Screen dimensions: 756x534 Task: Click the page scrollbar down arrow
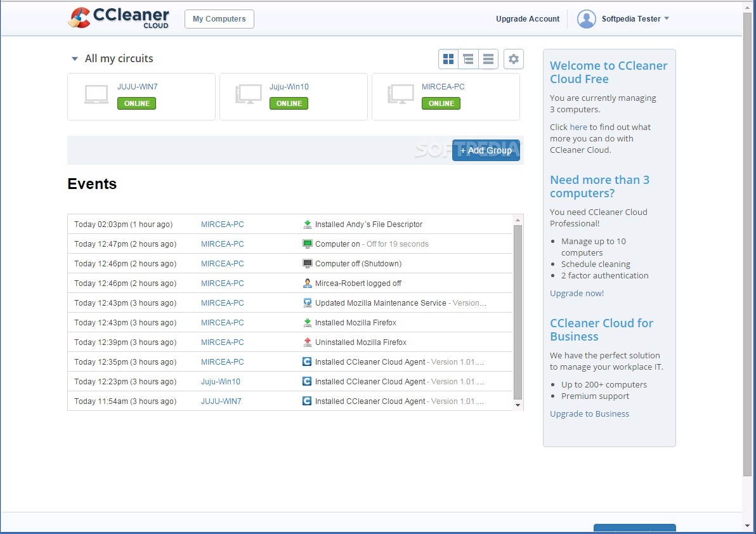tap(747, 525)
